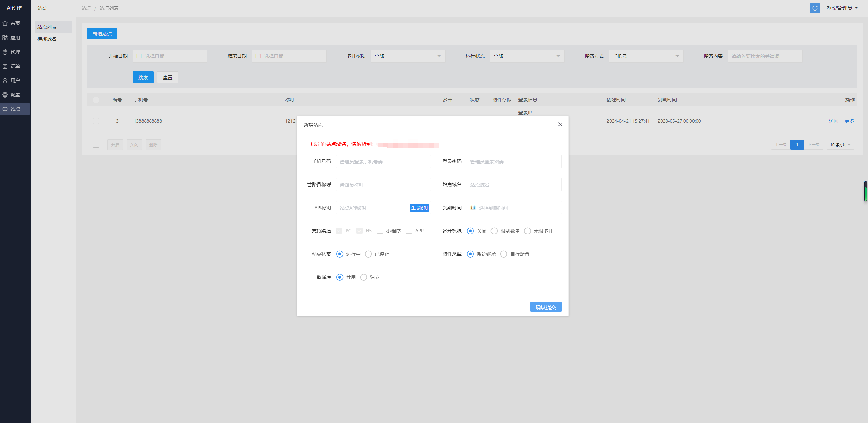Click the 代理 agent sidebar icon
Screen dimensions: 868x423
pyautogui.click(x=5, y=52)
